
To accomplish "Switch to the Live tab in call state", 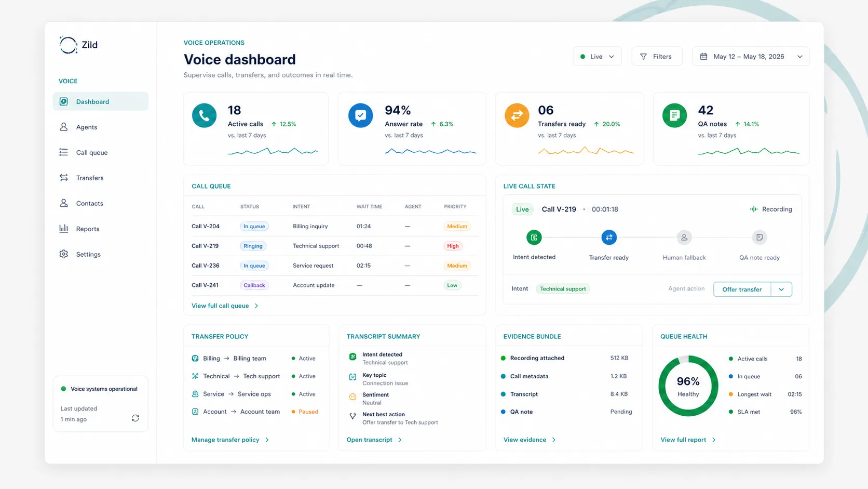I will [x=522, y=209].
